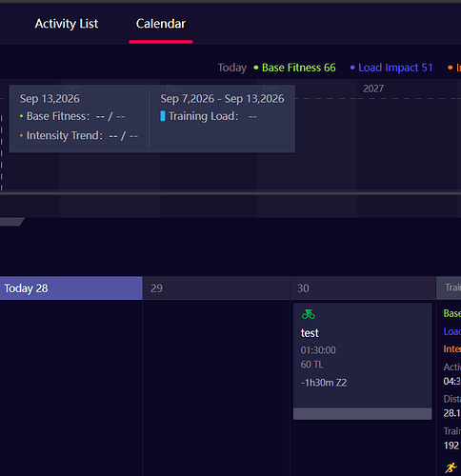The image size is (461, 476).
Task: Click the Training Load label in tooltip
Action: pyautogui.click(x=203, y=116)
